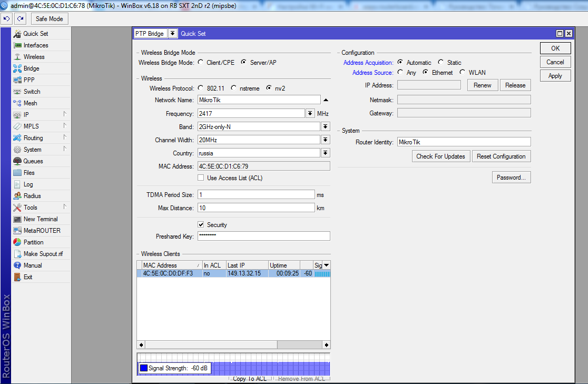Sort clients by Uptime column
588x384 pixels.
pos(284,265)
